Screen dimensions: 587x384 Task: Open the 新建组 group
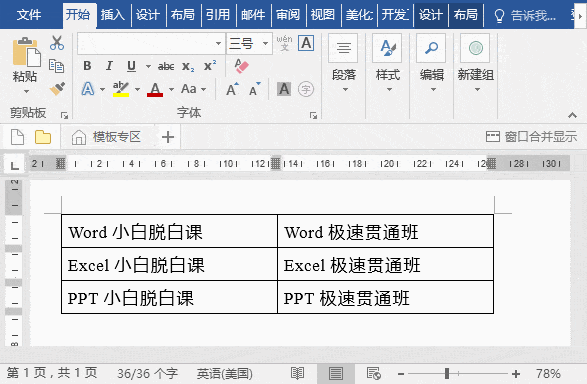tap(475, 64)
